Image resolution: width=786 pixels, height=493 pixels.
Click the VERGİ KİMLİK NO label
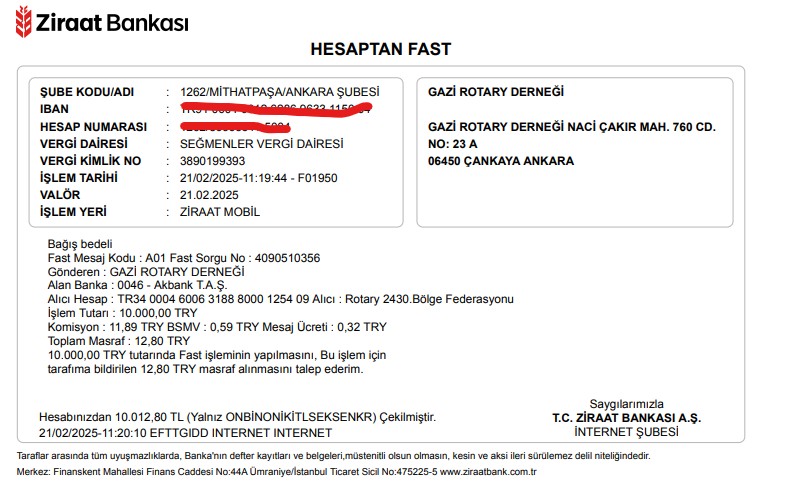[90, 160]
